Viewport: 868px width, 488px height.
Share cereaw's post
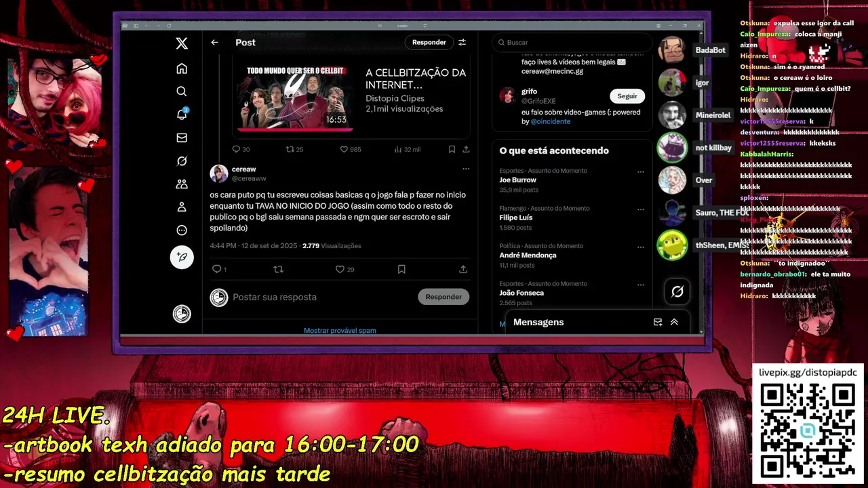pos(463,269)
